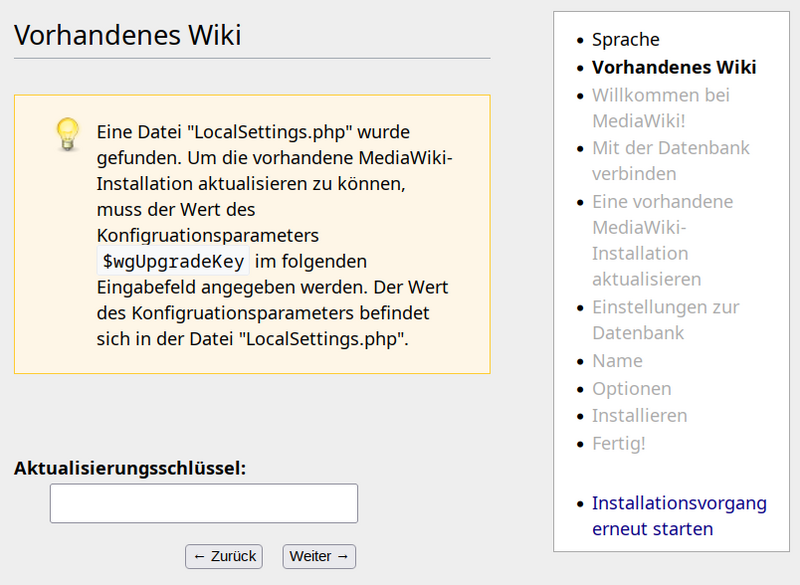Image resolution: width=800 pixels, height=585 pixels.
Task: Click Mit der Datenbank verbinden step
Action: pos(670,161)
